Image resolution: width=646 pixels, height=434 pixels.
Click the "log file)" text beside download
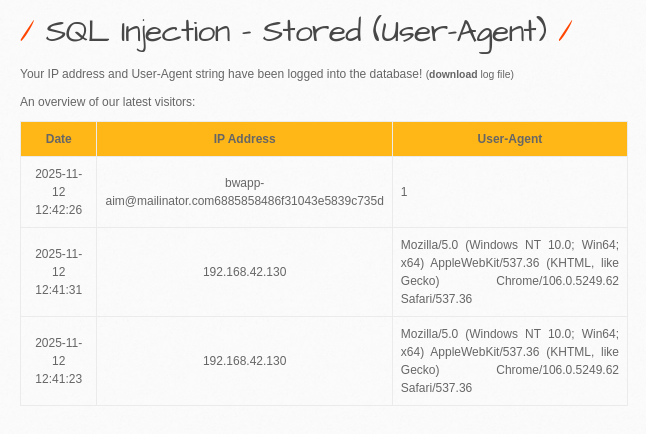click(x=497, y=74)
